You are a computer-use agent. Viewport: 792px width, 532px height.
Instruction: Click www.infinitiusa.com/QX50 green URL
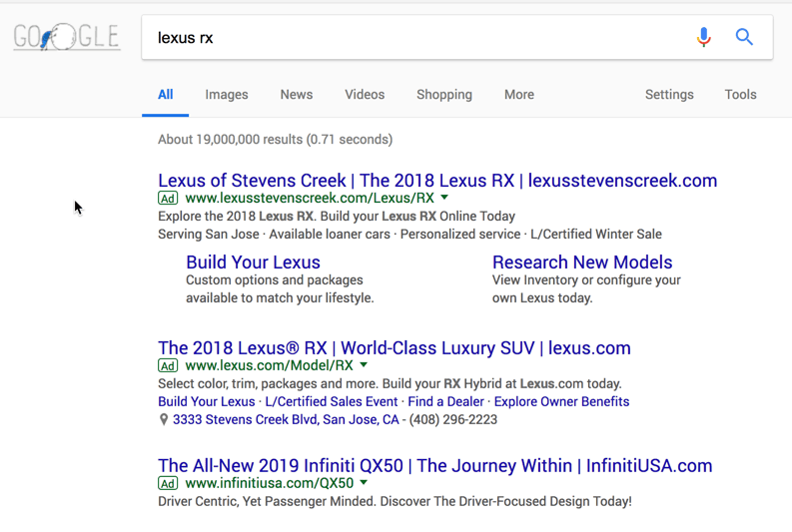coord(270,483)
